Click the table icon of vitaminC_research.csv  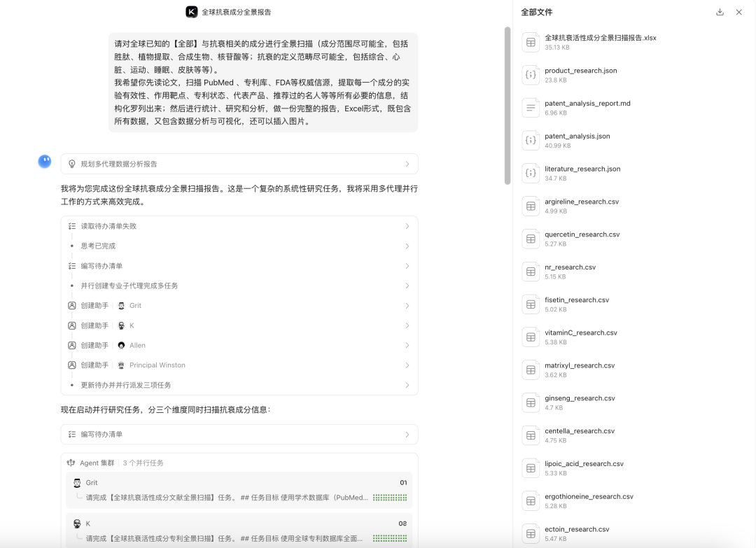[531, 337]
